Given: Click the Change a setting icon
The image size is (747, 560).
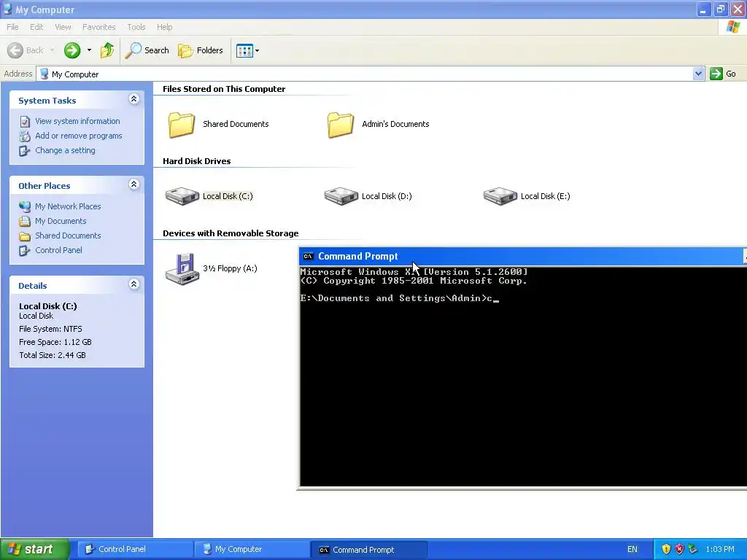Looking at the screenshot, I should (25, 151).
